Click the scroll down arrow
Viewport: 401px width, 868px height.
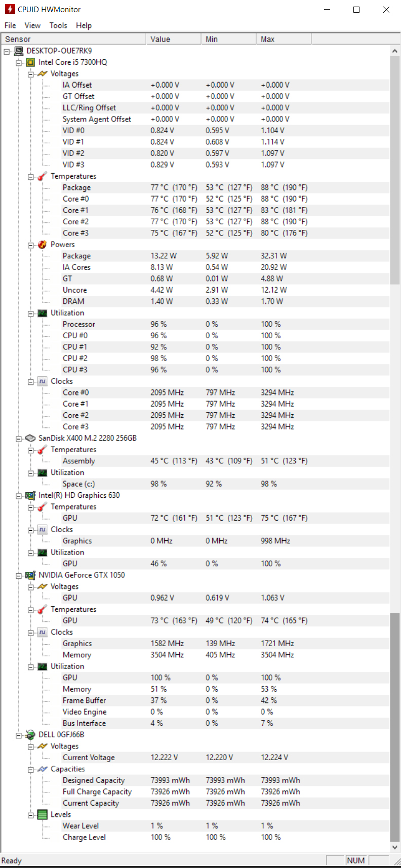(x=395, y=847)
